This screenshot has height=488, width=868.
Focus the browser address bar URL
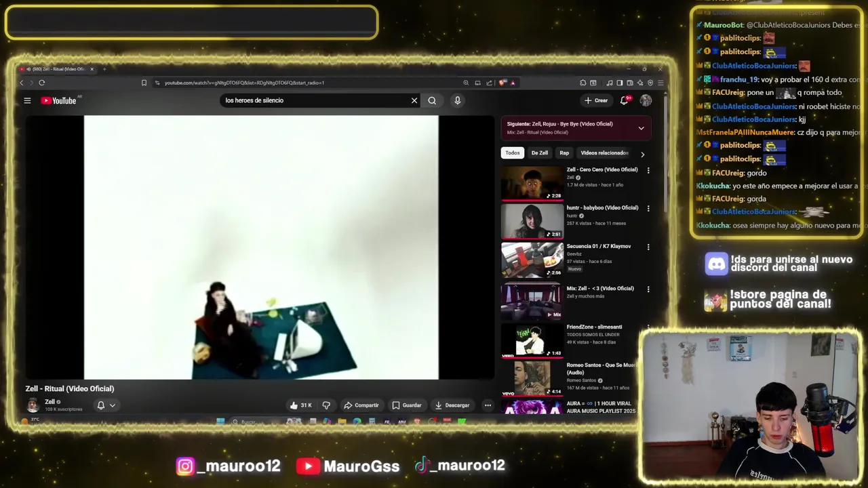coord(244,83)
